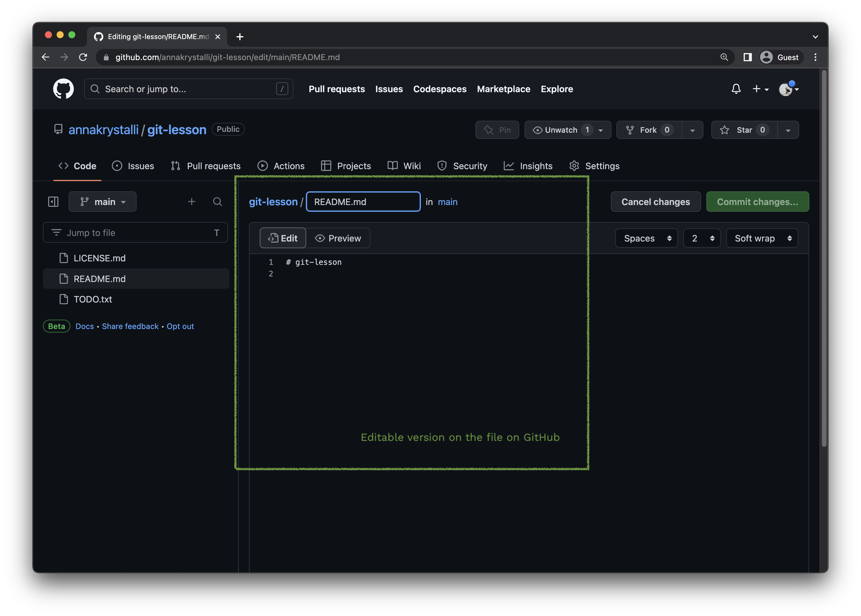Click the GitHub Octocat logo
861x616 pixels.
(x=63, y=89)
